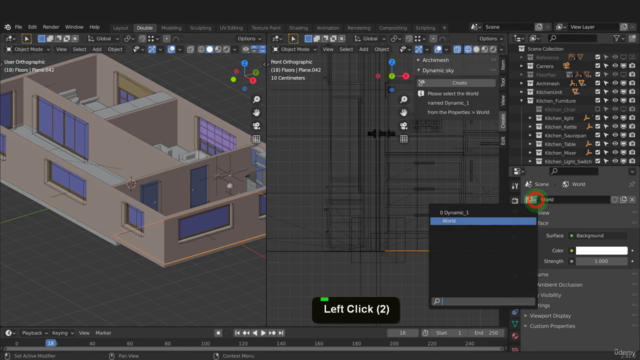
Task: Click the timeline playhead at frame 18
Action: pos(51,343)
